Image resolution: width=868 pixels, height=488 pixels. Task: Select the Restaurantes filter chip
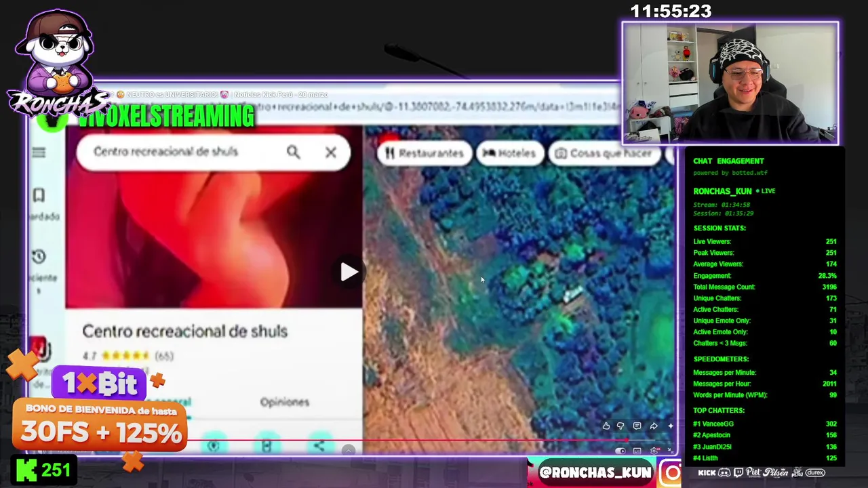coord(424,153)
